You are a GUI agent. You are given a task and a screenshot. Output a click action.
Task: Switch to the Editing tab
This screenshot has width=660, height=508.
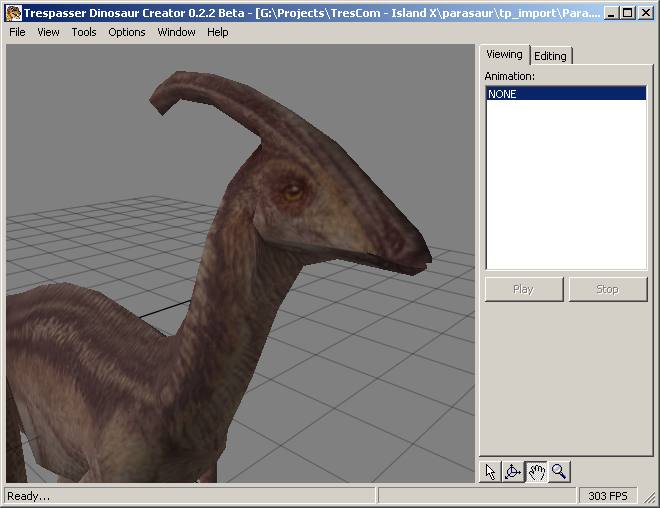coord(551,56)
